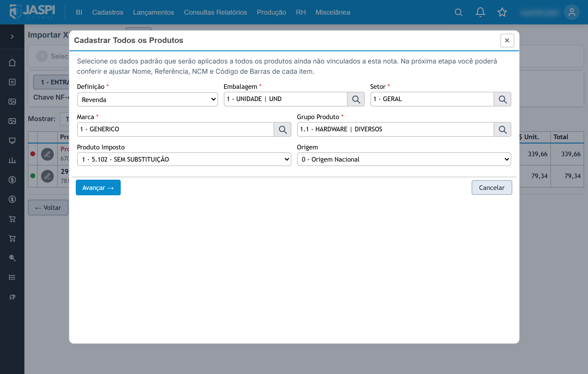The image size is (588, 374).
Task: Open the upper dollar coin sidebar icon
Action: coord(12,180)
